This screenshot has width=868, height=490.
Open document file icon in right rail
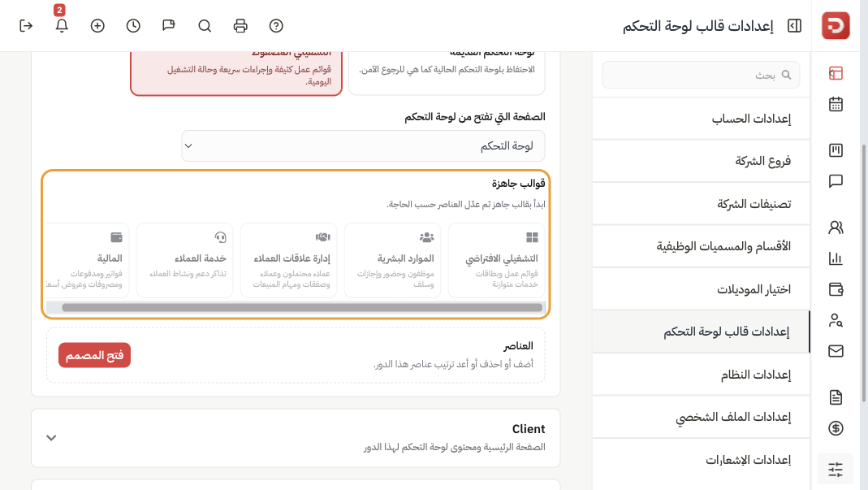[x=836, y=397]
